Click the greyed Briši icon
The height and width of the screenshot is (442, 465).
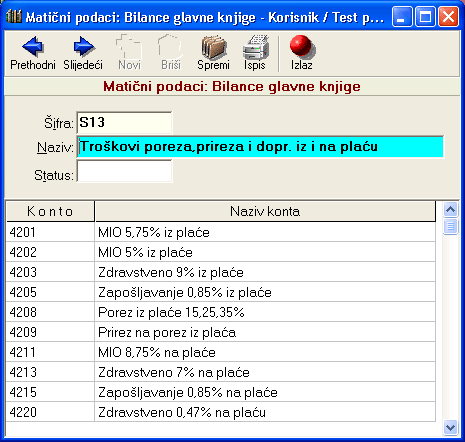pyautogui.click(x=171, y=47)
